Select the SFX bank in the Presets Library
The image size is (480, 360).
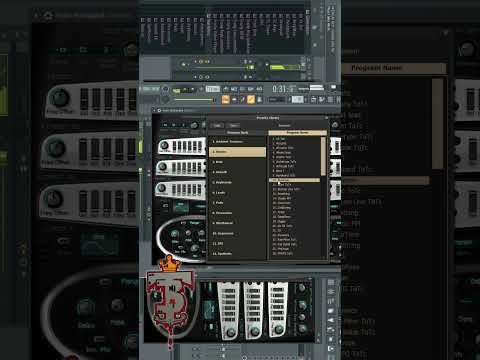237,244
